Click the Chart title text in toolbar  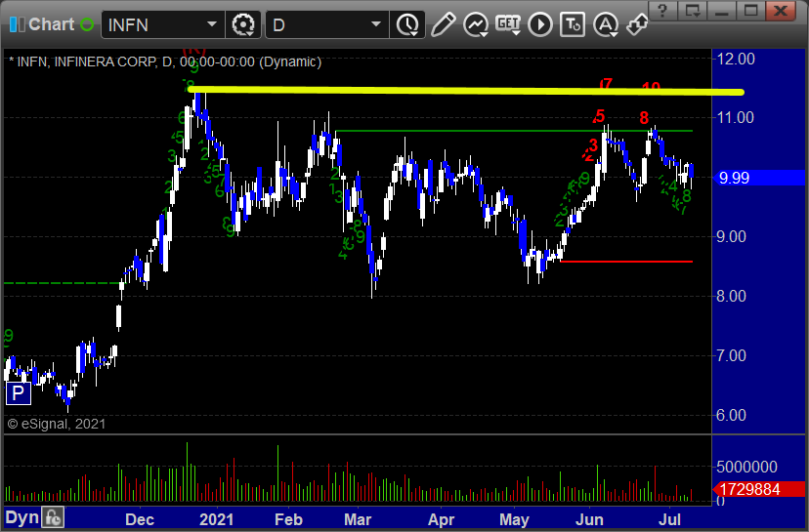pos(52,24)
